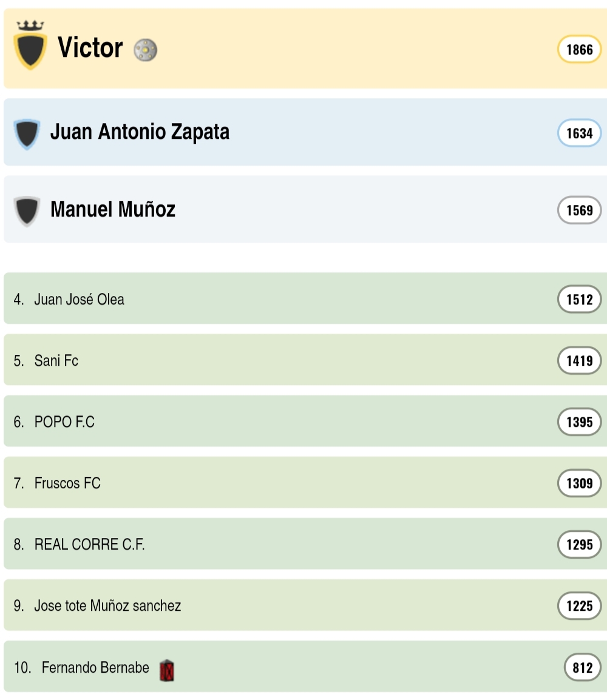This screenshot has width=607, height=700.
Task: Click the 1634 score badge
Action: 579,133
